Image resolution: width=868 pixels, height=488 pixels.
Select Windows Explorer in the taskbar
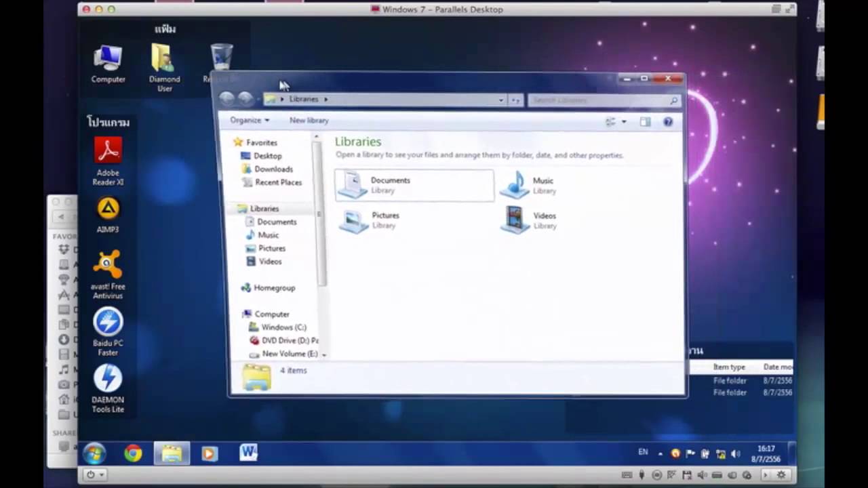pos(172,453)
